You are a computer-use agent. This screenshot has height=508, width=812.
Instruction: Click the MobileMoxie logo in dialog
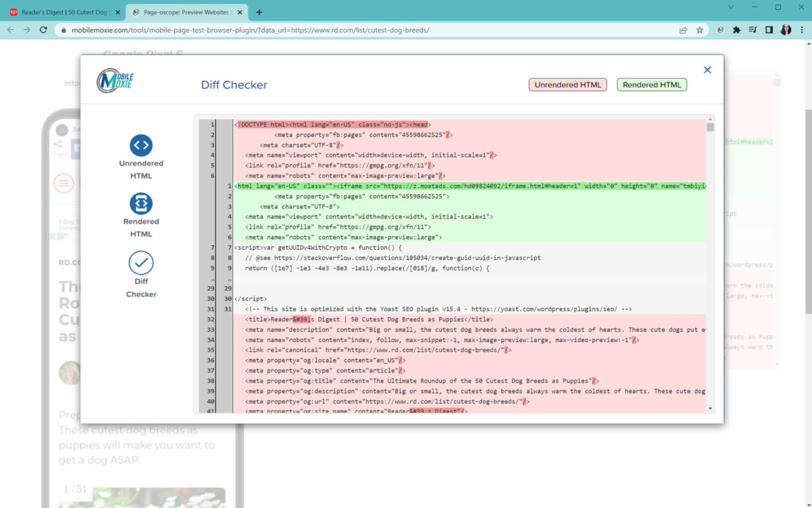pos(115,81)
